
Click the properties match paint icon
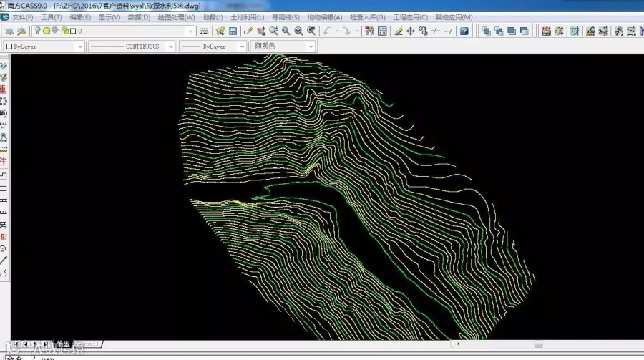370,31
